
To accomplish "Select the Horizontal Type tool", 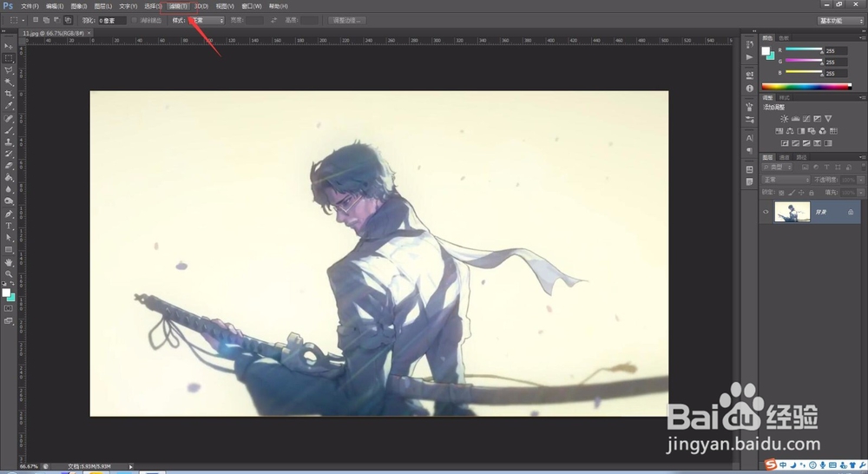I will pyautogui.click(x=9, y=226).
